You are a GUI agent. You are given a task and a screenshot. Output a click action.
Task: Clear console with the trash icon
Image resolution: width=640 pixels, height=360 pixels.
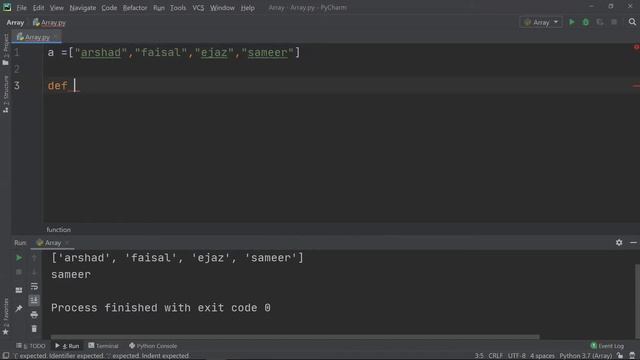34,329
